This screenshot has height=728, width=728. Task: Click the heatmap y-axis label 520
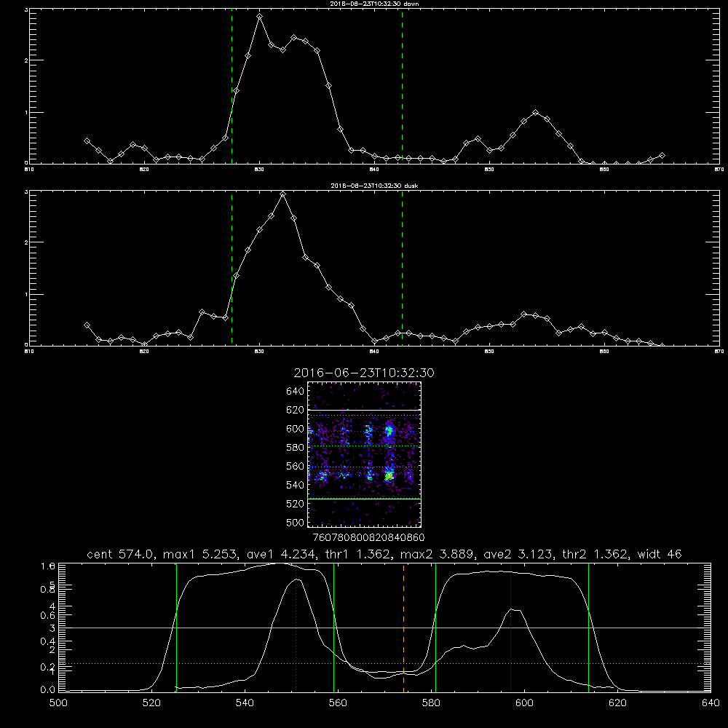point(296,504)
